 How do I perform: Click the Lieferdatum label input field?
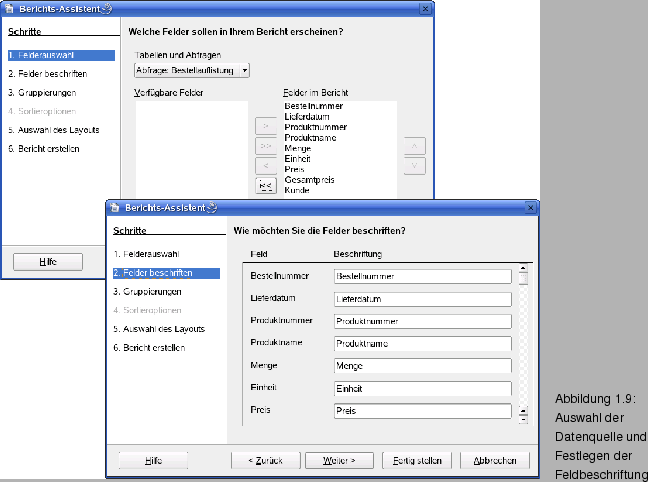tap(423, 299)
